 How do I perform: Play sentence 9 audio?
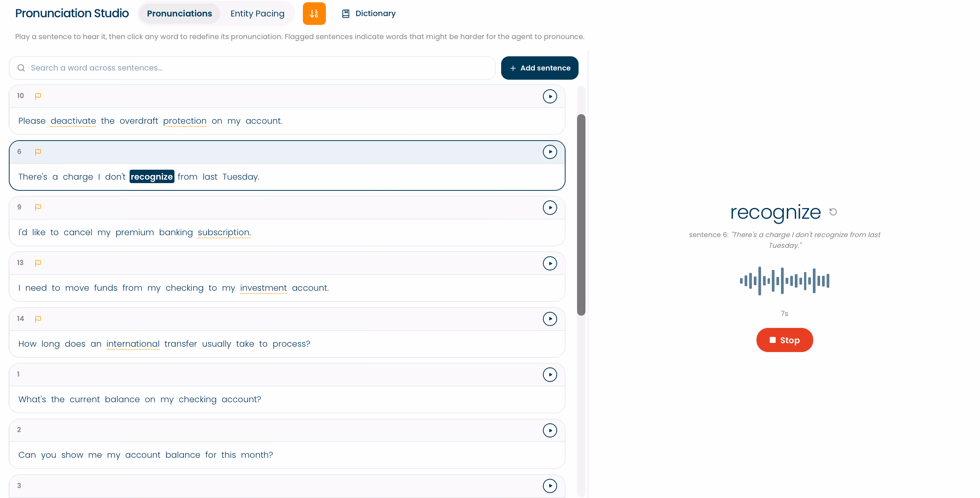[x=550, y=208]
